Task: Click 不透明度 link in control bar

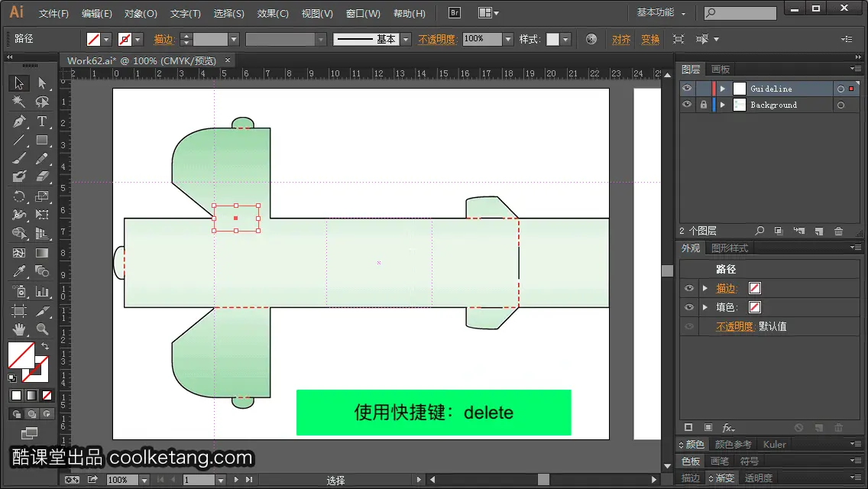Action: 437,39
